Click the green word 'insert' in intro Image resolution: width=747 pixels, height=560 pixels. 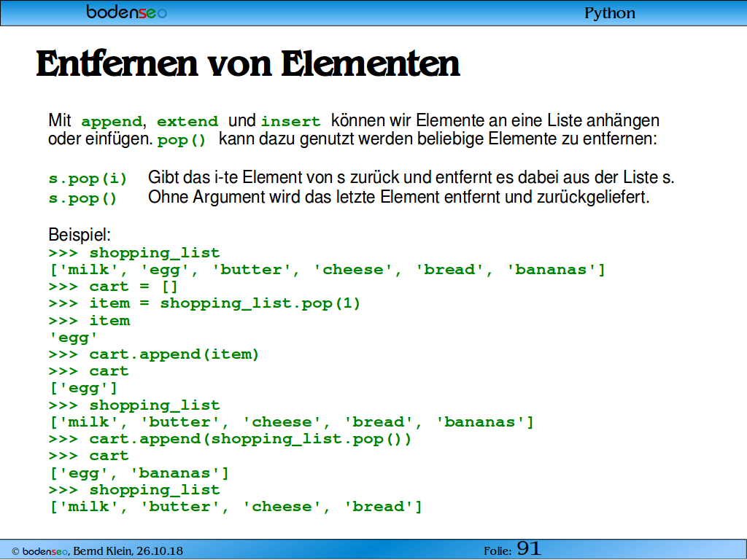(290, 122)
